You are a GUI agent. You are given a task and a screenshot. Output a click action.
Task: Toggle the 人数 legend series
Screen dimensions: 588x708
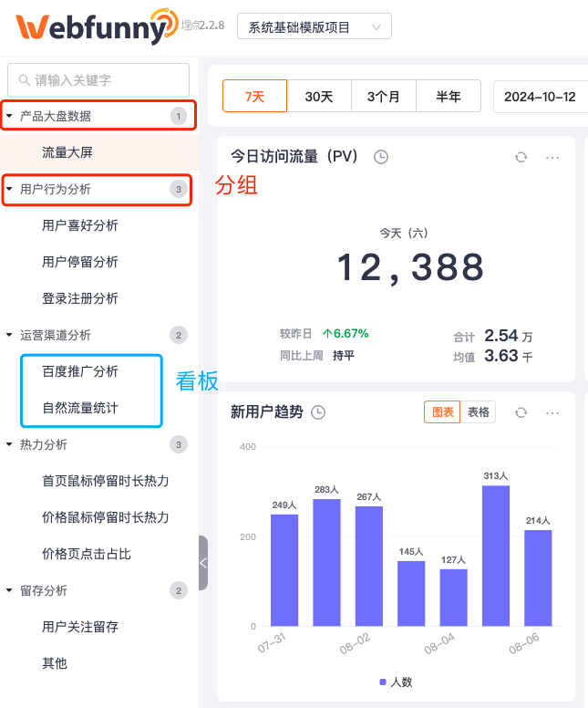click(396, 682)
